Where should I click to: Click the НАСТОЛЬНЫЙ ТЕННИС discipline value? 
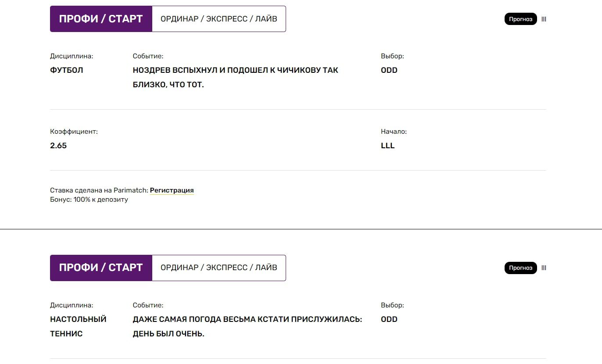coord(78,326)
